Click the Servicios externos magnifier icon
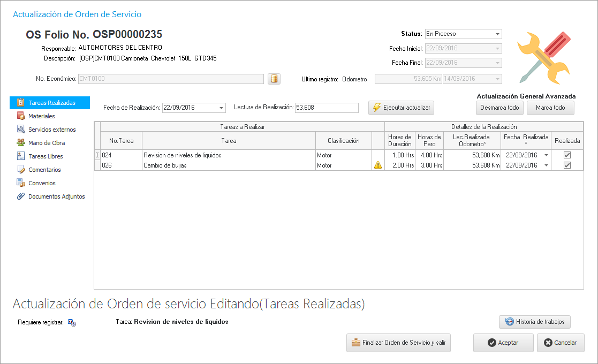The height and width of the screenshot is (364, 598). click(x=21, y=130)
